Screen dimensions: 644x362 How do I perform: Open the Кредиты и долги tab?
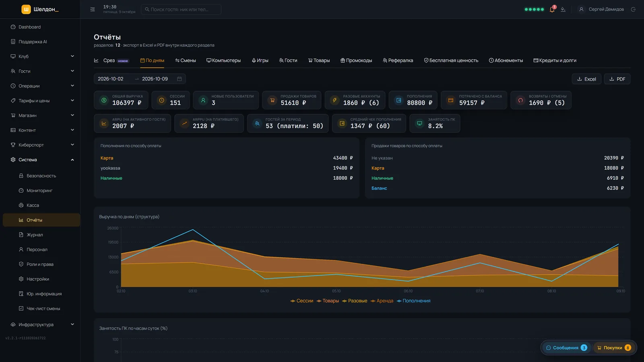(x=555, y=60)
